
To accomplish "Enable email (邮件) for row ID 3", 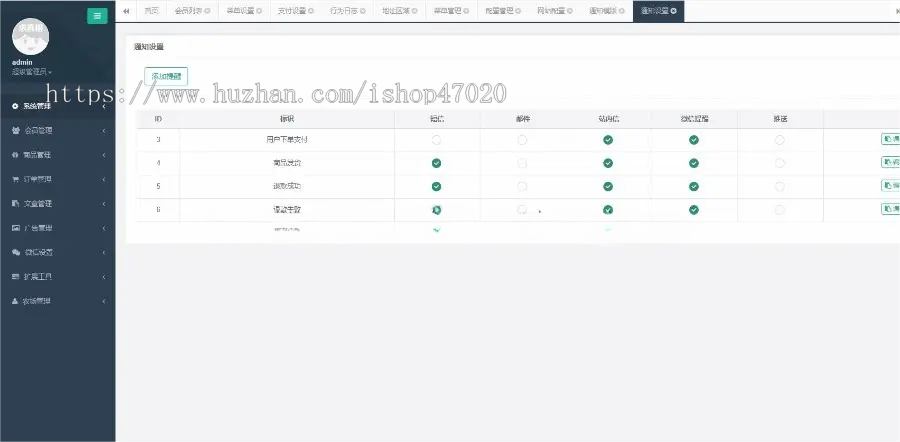I will pyautogui.click(x=522, y=139).
